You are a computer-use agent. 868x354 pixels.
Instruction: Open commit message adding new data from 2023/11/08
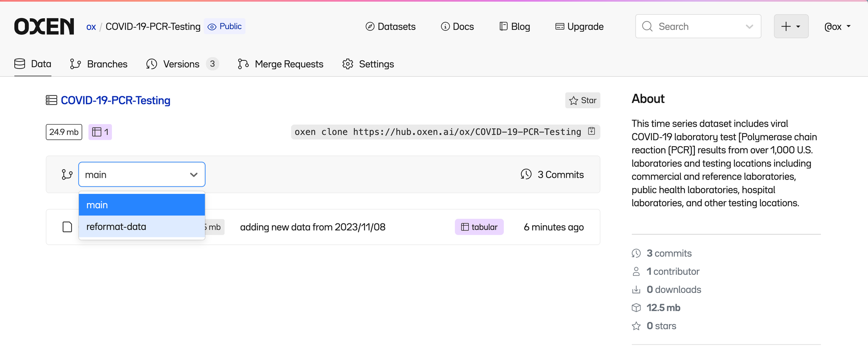(313, 227)
